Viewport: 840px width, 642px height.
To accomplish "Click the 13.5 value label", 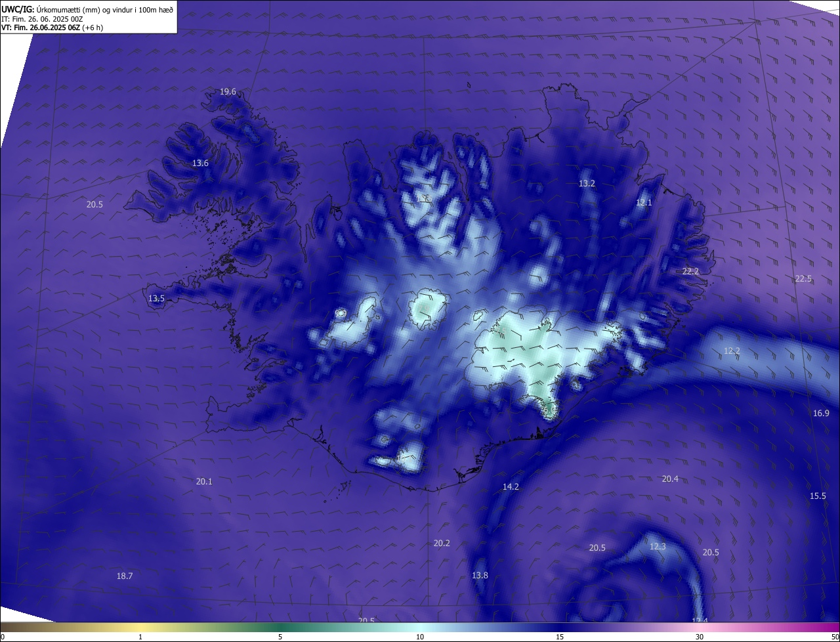I will pyautogui.click(x=156, y=298).
